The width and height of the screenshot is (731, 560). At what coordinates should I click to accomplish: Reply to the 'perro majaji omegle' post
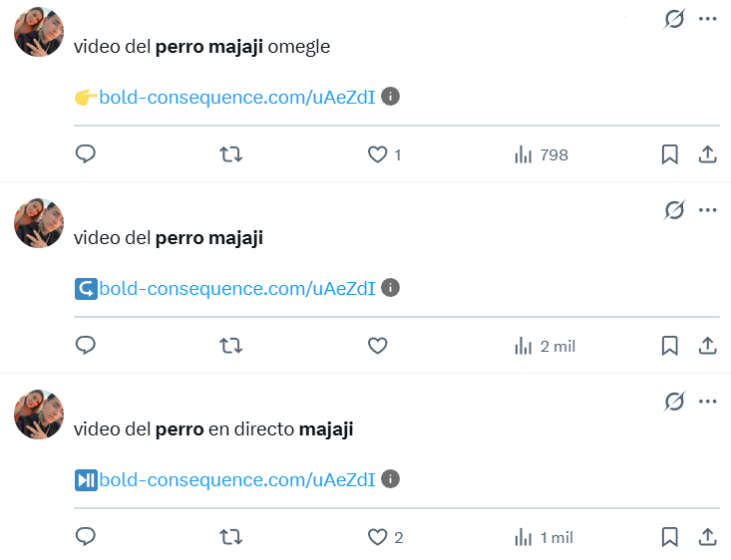(86, 154)
